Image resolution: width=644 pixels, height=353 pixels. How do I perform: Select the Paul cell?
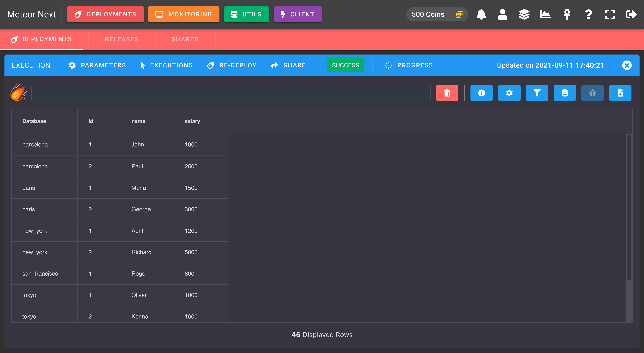tap(137, 166)
